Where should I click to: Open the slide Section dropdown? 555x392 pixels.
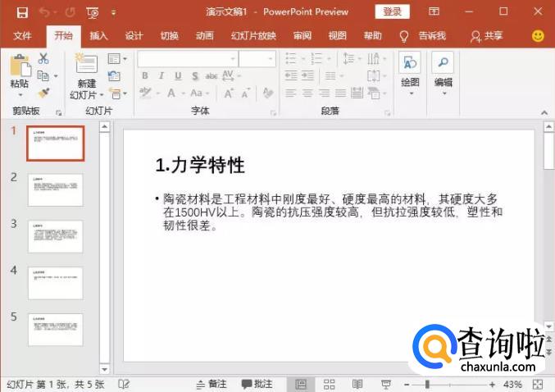(x=117, y=93)
